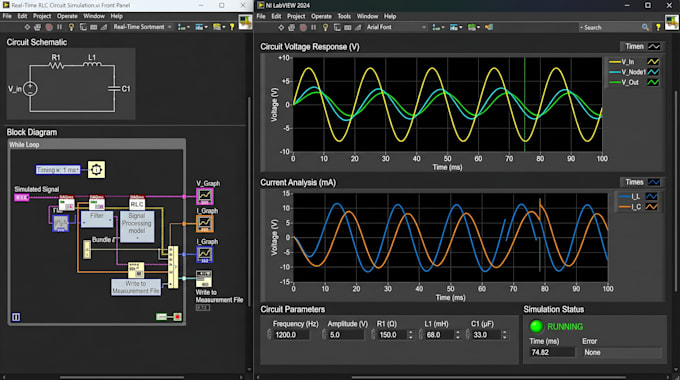
Task: Click retain wire values icon in LabVIEW 2024 toolbar
Action: (x=337, y=27)
